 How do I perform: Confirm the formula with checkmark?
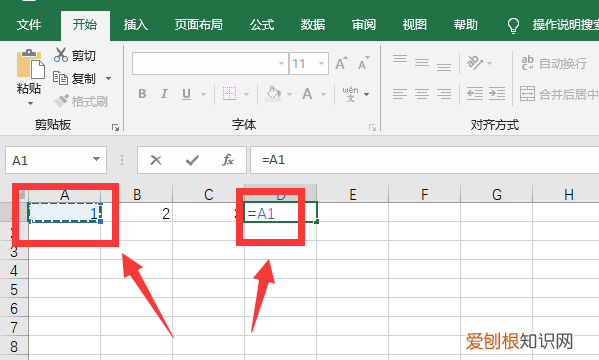point(192,160)
